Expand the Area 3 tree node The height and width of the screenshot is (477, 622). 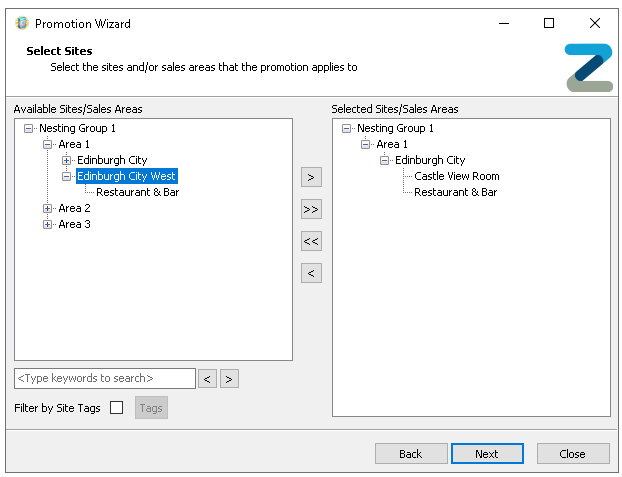coord(47,224)
